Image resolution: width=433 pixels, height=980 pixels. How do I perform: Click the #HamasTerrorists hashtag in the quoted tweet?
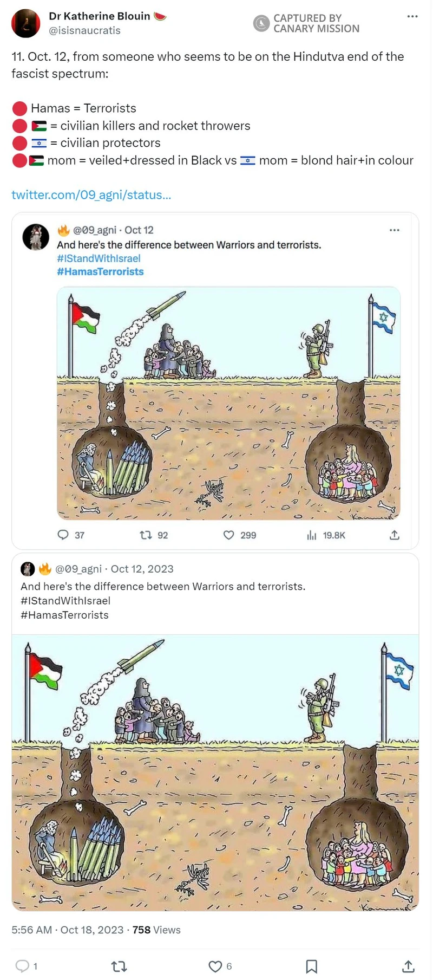(100, 271)
